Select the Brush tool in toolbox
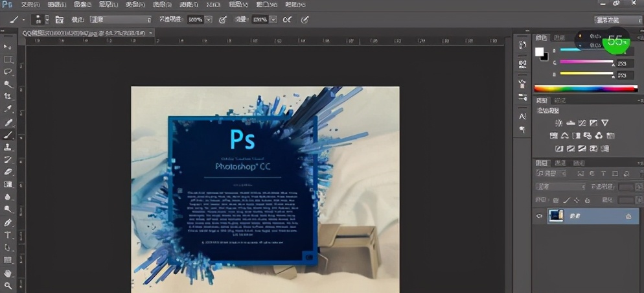Image resolution: width=644 pixels, height=293 pixels. click(x=8, y=135)
